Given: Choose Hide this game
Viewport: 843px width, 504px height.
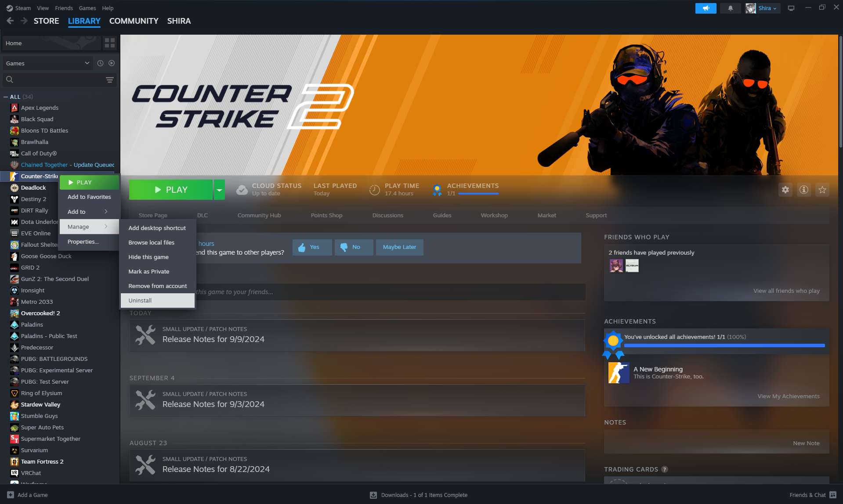Looking at the screenshot, I should click(158, 257).
